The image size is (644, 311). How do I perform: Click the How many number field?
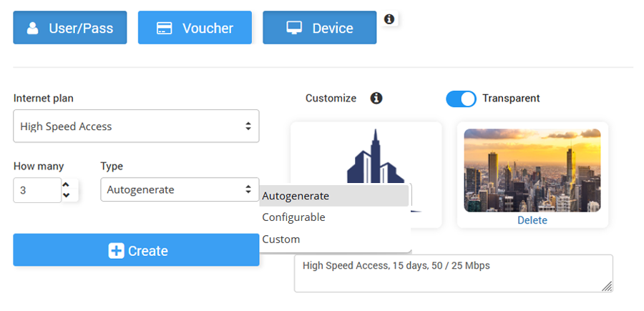36,190
